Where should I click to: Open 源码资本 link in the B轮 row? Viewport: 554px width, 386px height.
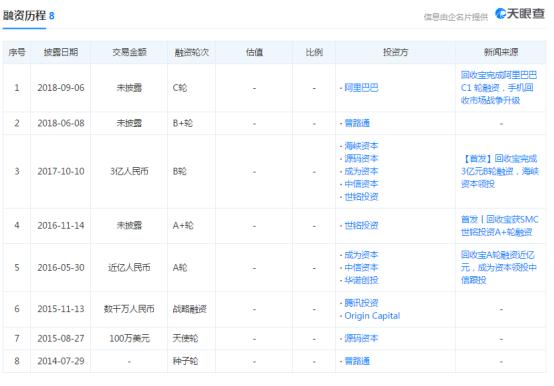click(361, 158)
